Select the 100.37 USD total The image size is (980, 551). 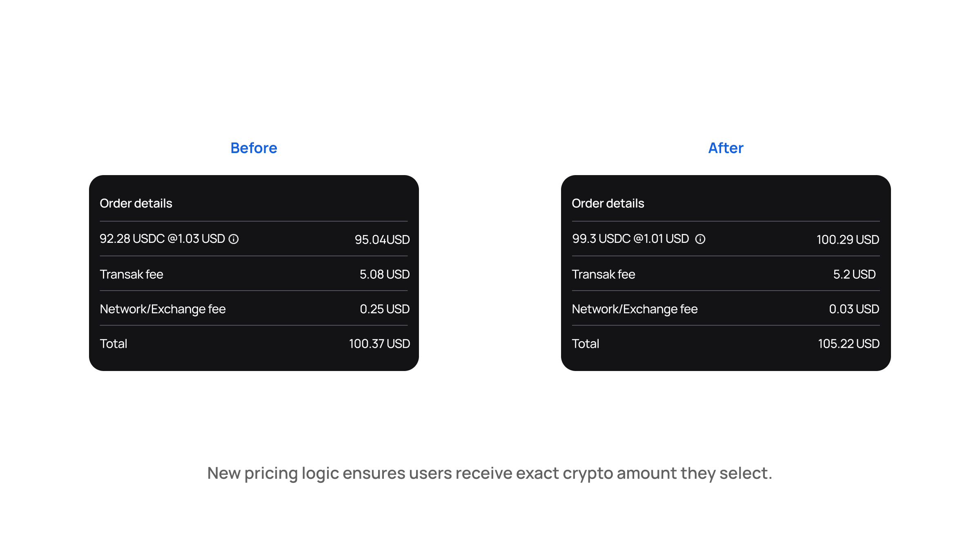click(x=379, y=344)
